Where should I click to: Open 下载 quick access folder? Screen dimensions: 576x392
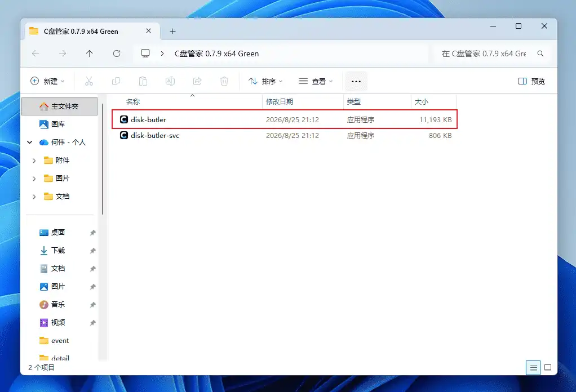coord(57,250)
